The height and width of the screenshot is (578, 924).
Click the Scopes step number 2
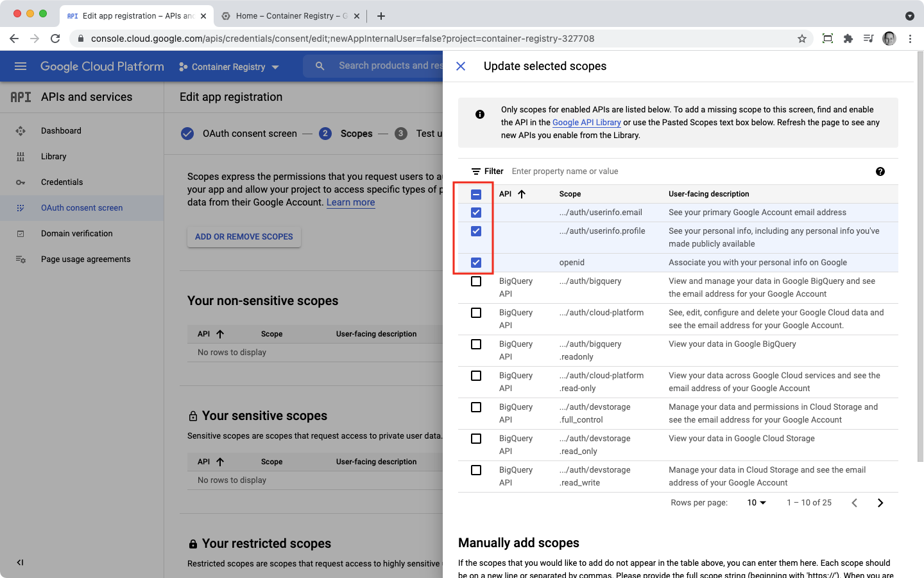pos(325,134)
